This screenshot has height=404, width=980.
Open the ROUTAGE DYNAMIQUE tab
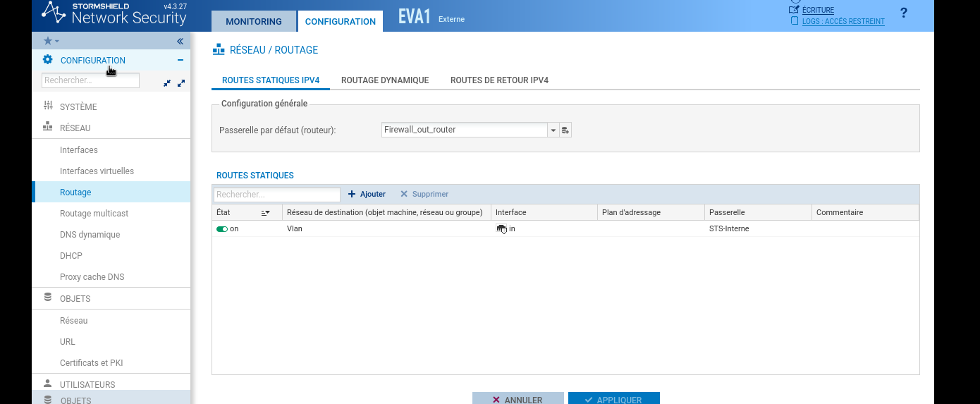point(385,80)
